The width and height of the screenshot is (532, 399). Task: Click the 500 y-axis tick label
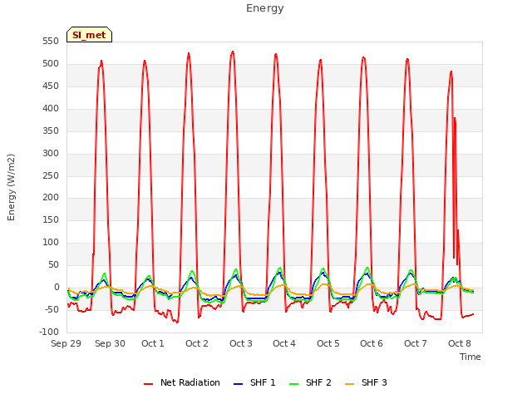51,63
